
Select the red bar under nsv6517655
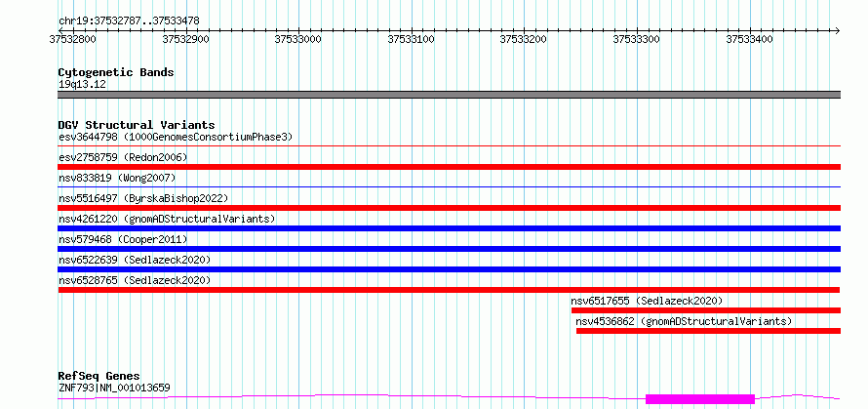(x=706, y=310)
